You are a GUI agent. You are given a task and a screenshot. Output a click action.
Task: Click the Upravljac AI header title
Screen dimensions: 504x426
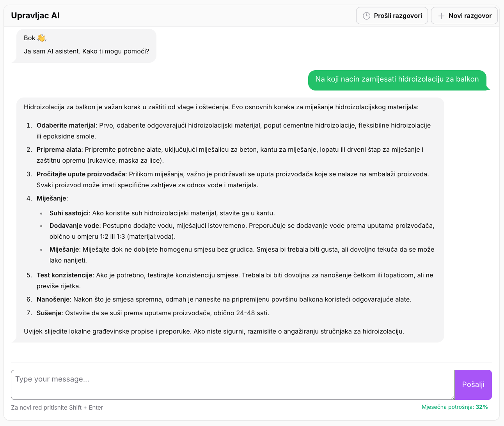click(35, 16)
